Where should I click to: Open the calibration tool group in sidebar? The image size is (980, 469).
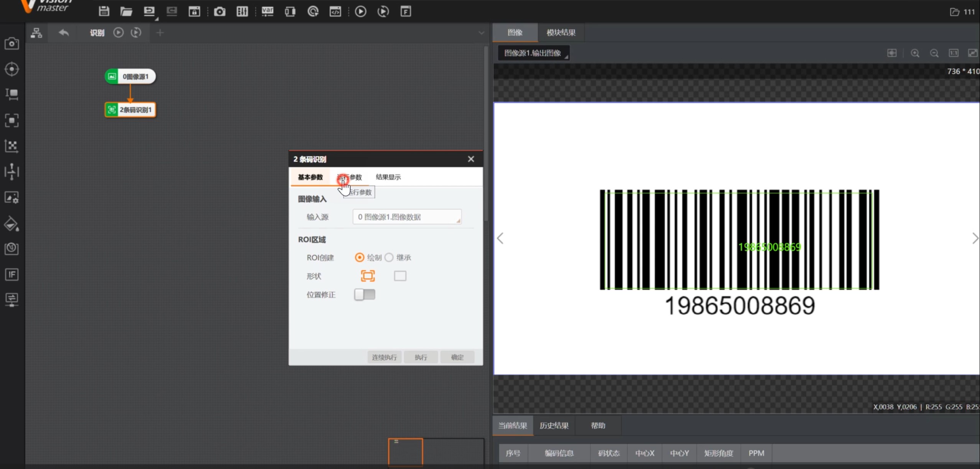click(x=12, y=146)
